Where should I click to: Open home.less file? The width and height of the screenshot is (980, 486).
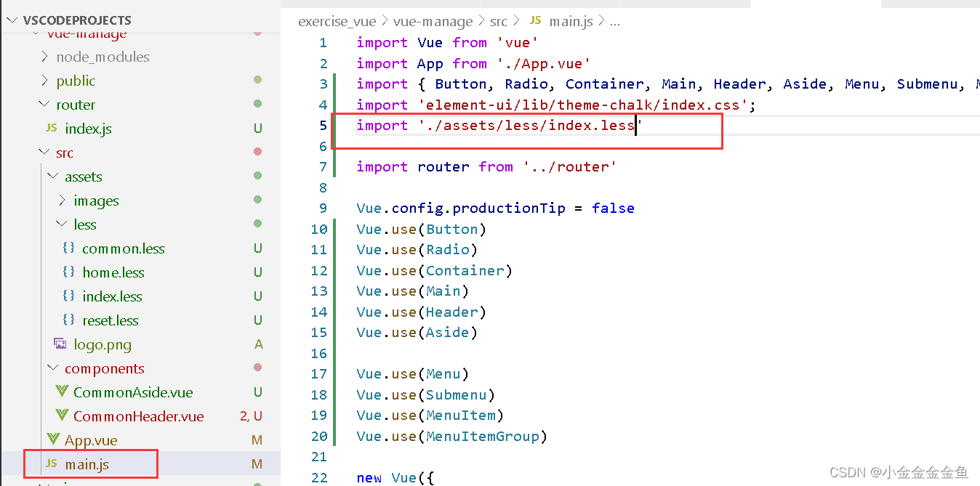(x=113, y=272)
